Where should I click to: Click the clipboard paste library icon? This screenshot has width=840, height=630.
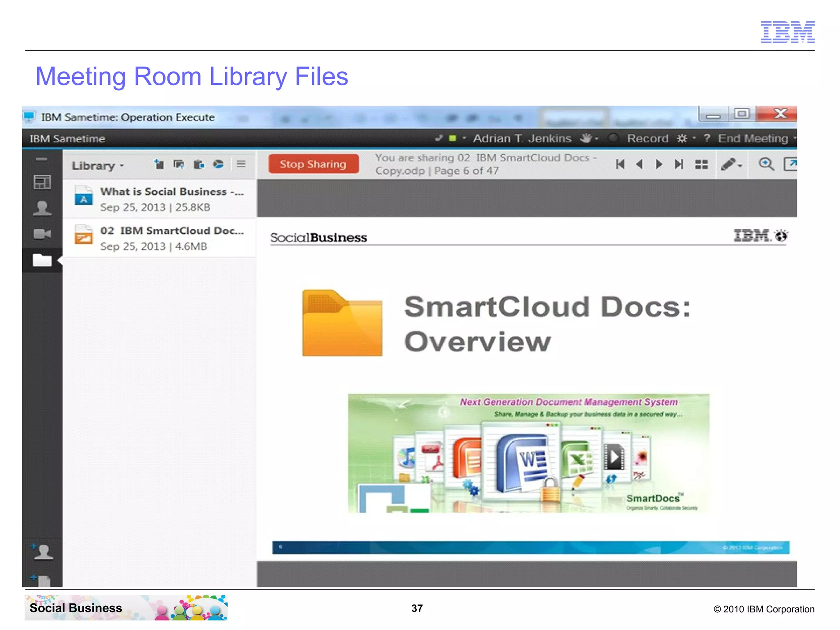point(199,164)
